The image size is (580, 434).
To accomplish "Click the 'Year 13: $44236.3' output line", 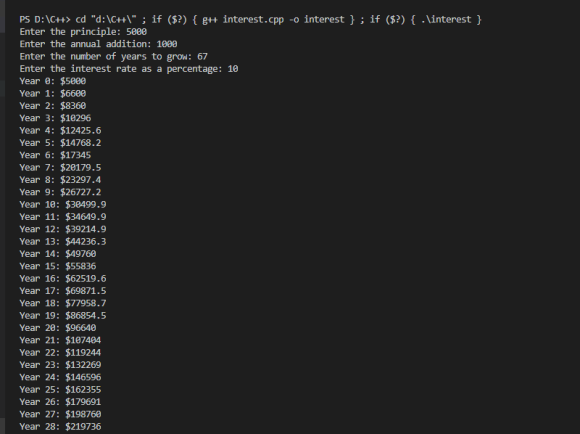I will (x=63, y=241).
